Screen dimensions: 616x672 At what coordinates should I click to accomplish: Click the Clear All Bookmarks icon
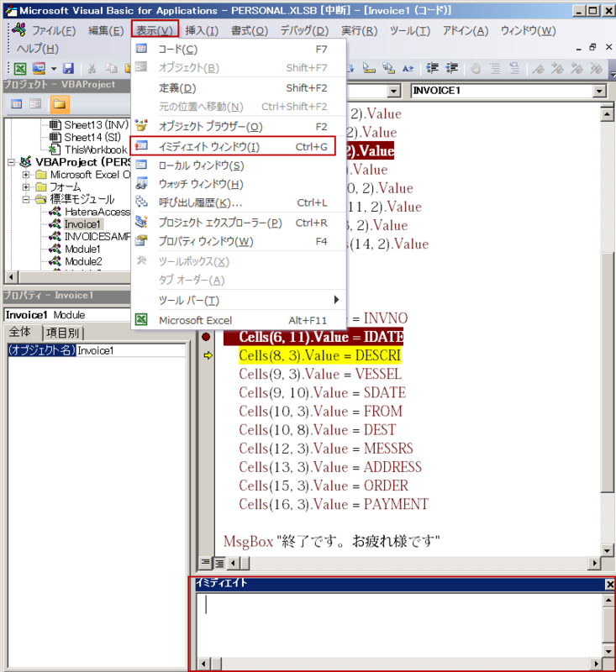(x=596, y=69)
